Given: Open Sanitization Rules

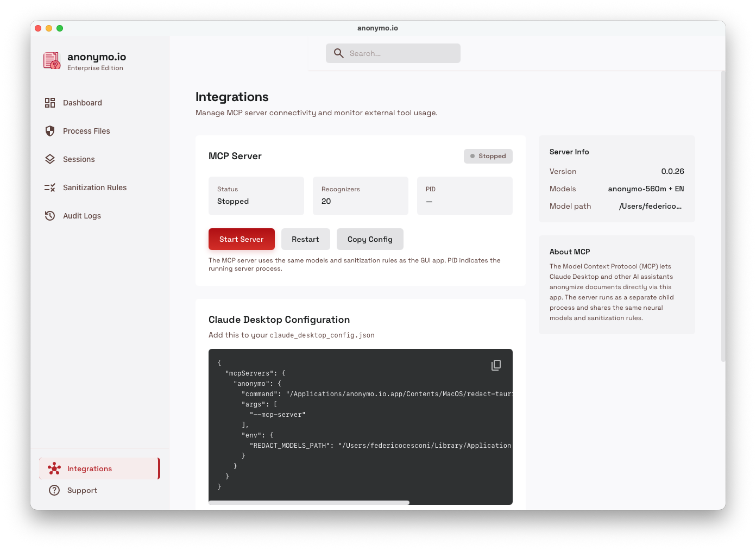Looking at the screenshot, I should pyautogui.click(x=99, y=187).
